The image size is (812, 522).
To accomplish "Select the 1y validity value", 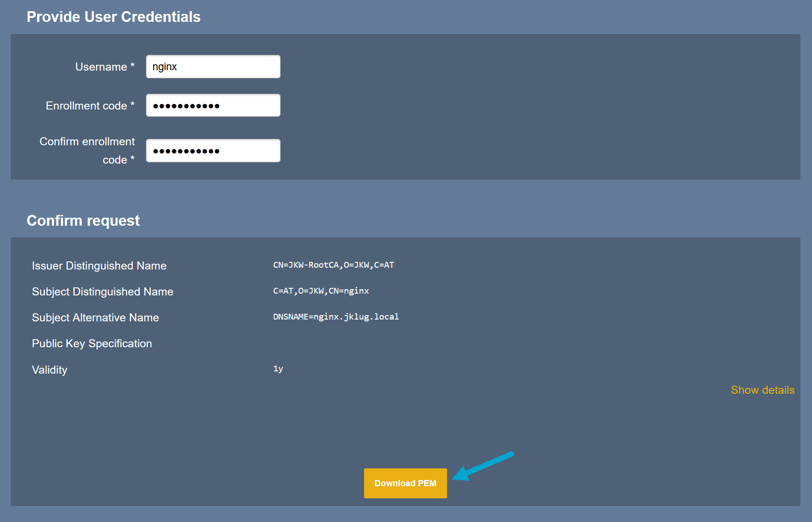I will (x=278, y=369).
